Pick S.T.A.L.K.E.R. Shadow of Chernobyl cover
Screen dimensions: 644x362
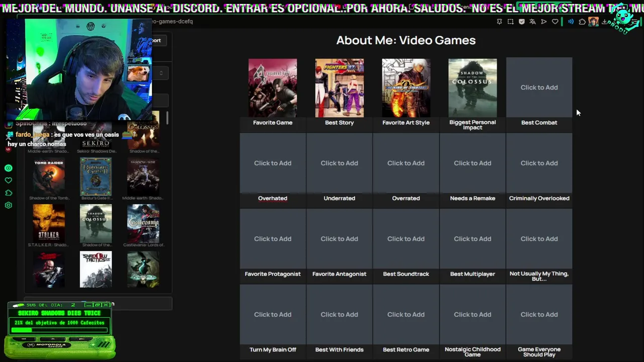(x=49, y=223)
